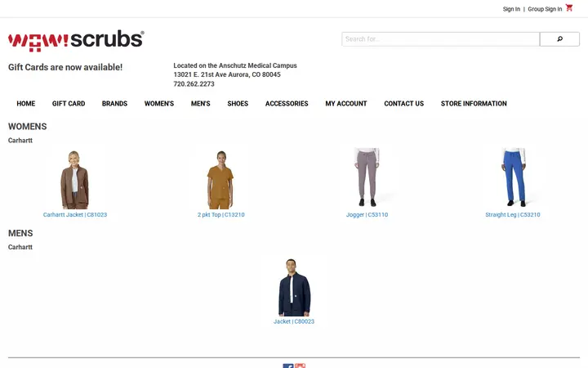Open the GIFT CARD menu item

69,104
